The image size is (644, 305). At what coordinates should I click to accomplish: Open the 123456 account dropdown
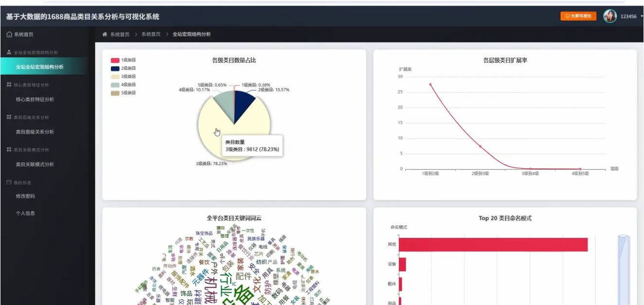630,15
